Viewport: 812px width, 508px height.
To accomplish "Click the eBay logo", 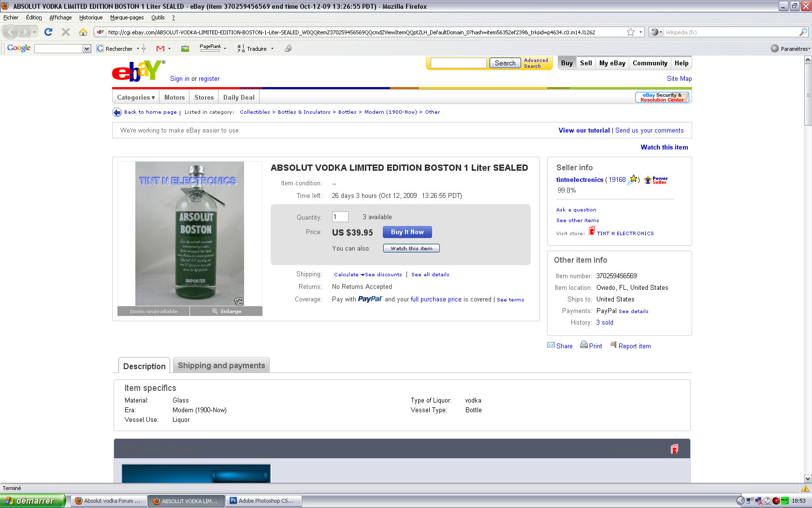I will [x=138, y=71].
